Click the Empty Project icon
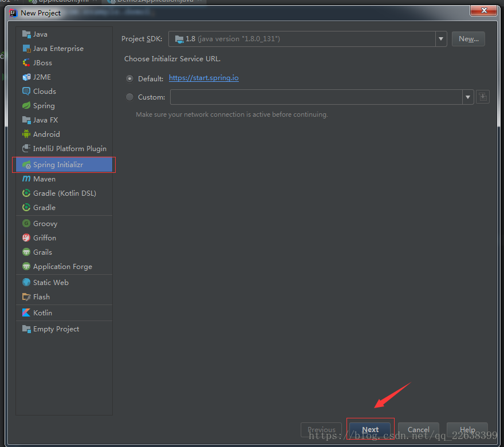Screen dimensions: 504x447 click(26, 329)
